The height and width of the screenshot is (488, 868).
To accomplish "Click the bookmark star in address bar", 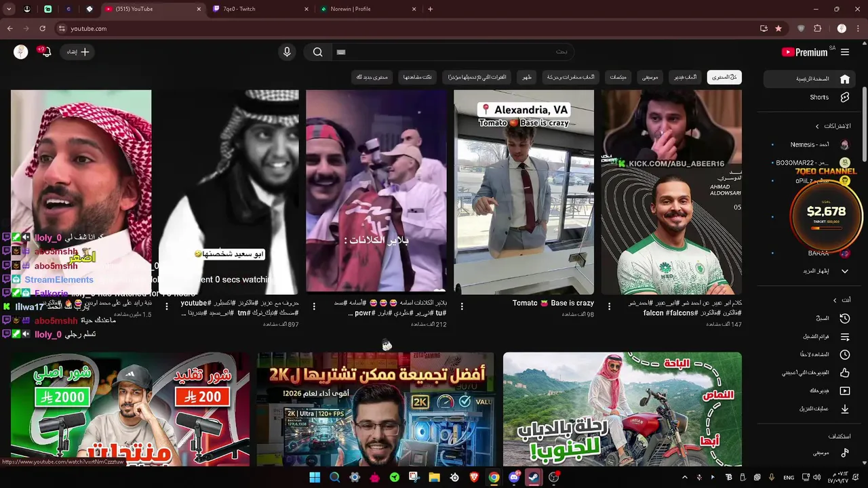I will click(x=778, y=28).
